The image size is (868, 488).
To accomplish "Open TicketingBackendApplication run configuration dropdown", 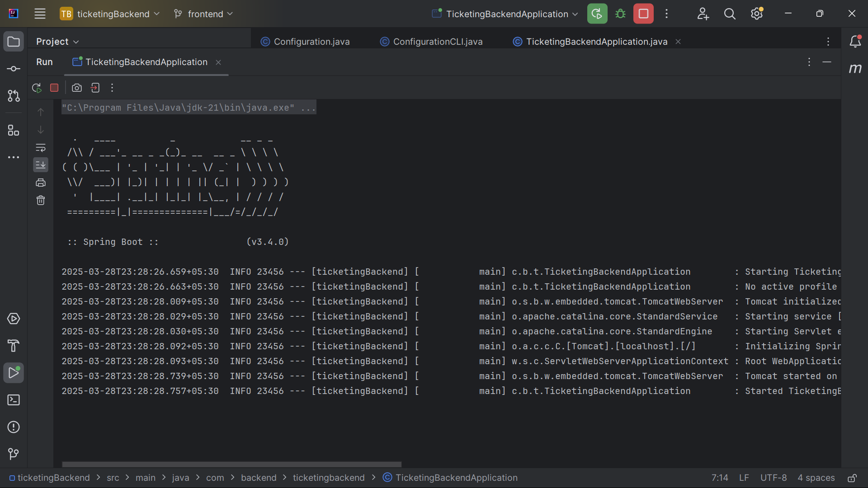I will [505, 14].
